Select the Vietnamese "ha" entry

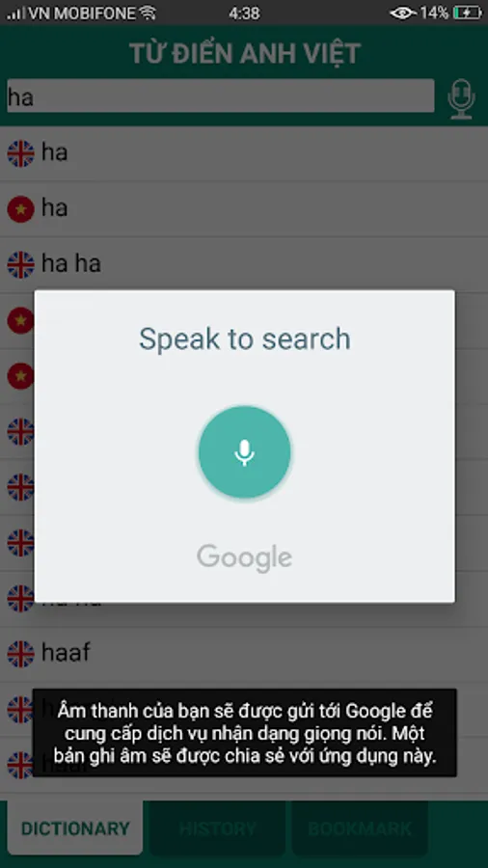(x=244, y=209)
